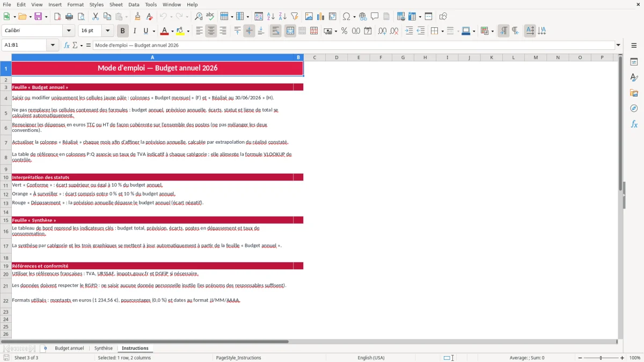Open the Sheet menu
This screenshot has width=644, height=362.
coord(116,4)
